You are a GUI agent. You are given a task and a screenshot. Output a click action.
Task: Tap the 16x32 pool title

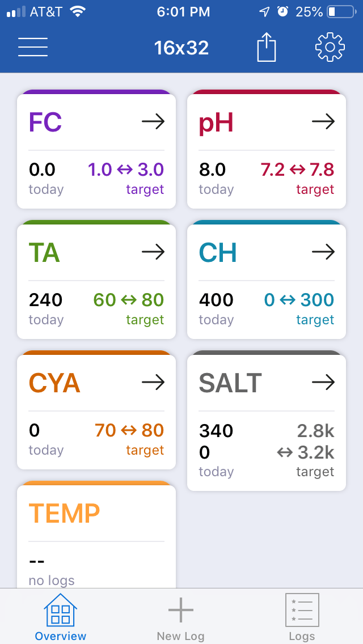tap(181, 48)
